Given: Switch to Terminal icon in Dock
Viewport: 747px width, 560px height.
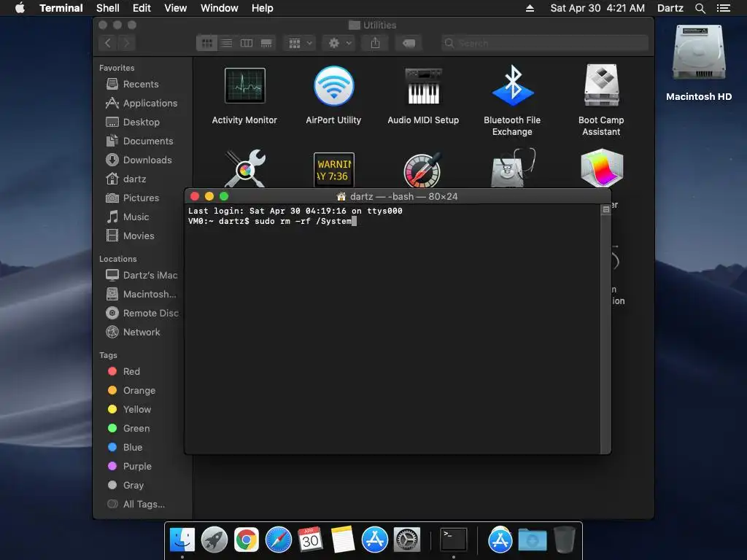Looking at the screenshot, I should click(x=453, y=540).
